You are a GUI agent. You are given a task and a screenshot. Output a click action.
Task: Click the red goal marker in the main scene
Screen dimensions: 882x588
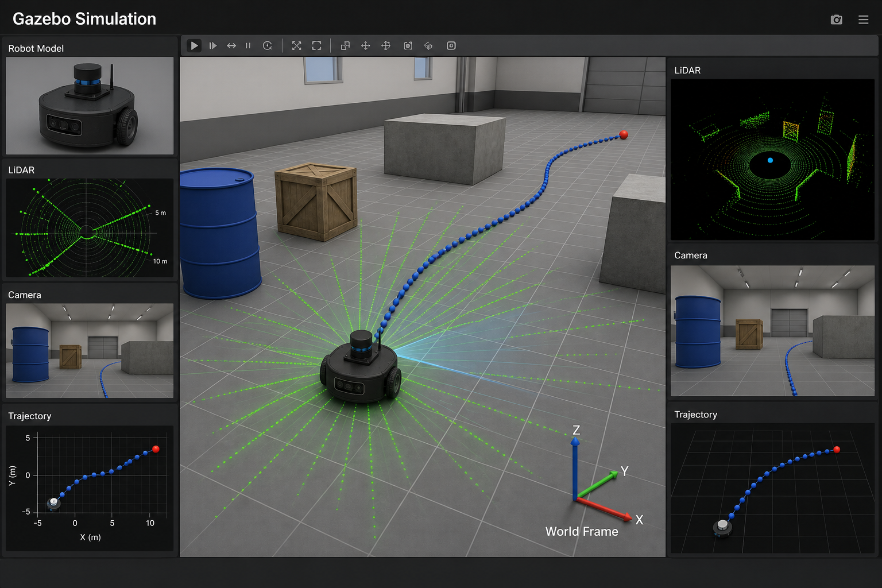624,135
